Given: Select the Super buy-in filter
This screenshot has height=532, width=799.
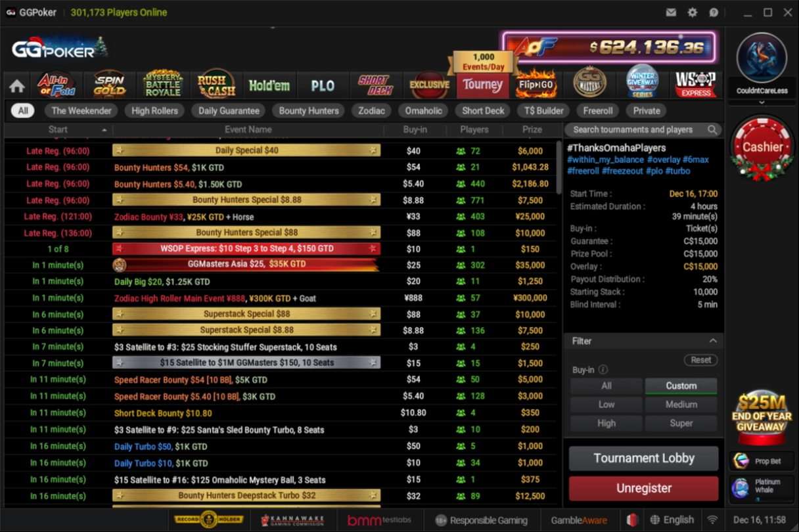Looking at the screenshot, I should click(x=681, y=424).
